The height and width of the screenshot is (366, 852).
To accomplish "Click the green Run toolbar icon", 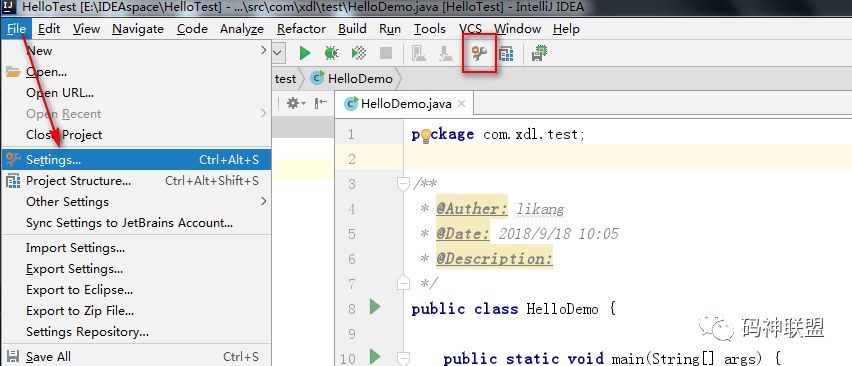I will tap(305, 53).
